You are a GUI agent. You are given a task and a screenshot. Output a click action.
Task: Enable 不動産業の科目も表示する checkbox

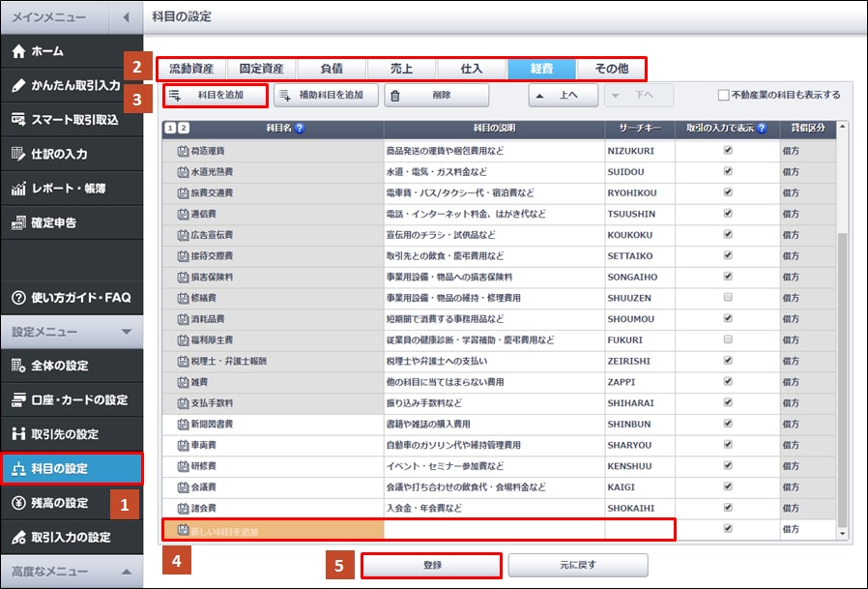[723, 95]
